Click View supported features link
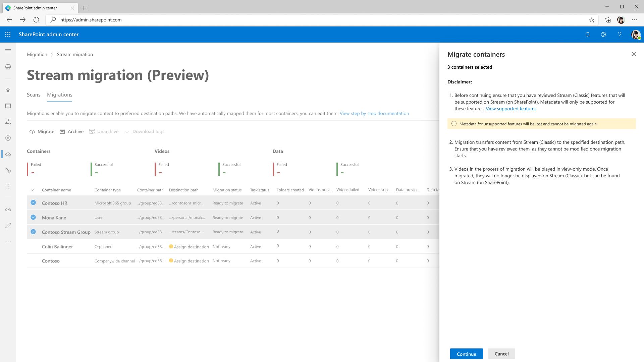This screenshot has width=644, height=362. (x=511, y=108)
